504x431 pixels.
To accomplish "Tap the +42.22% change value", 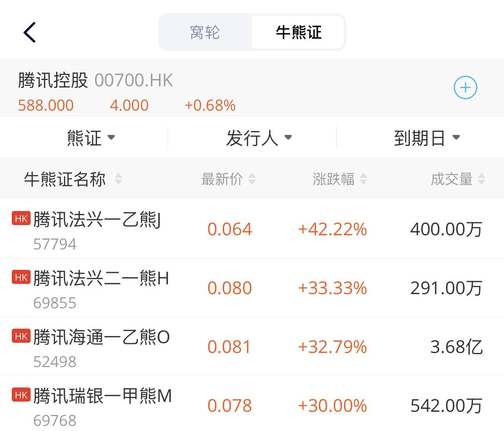I will pyautogui.click(x=332, y=229).
